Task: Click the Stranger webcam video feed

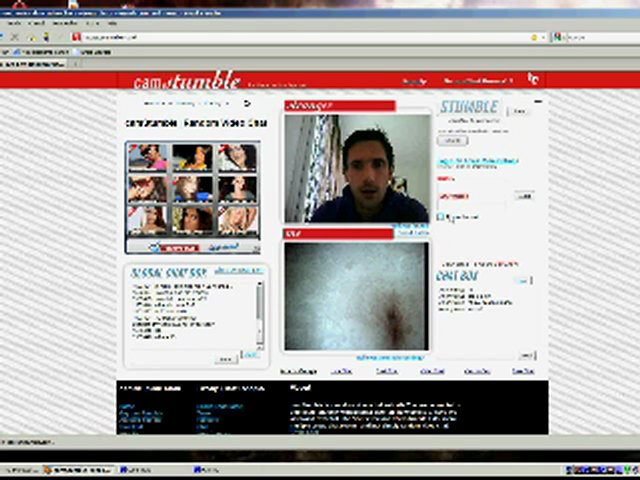Action: (x=357, y=167)
